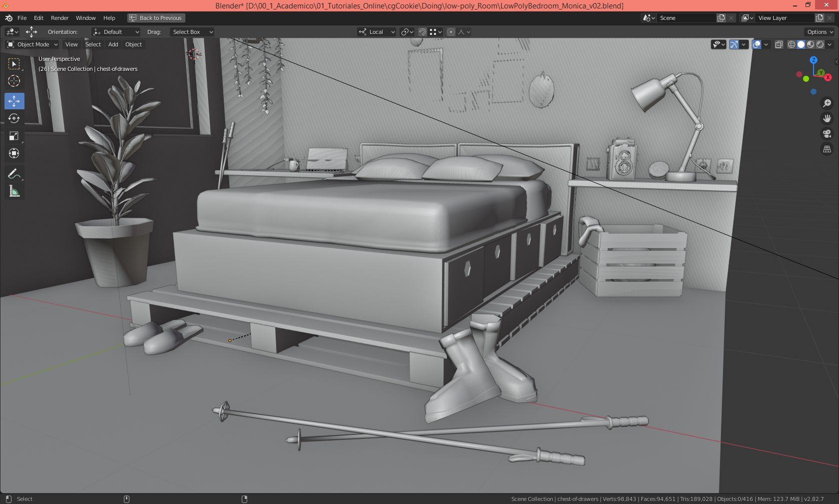Open the pivot point dropdown

point(408,32)
